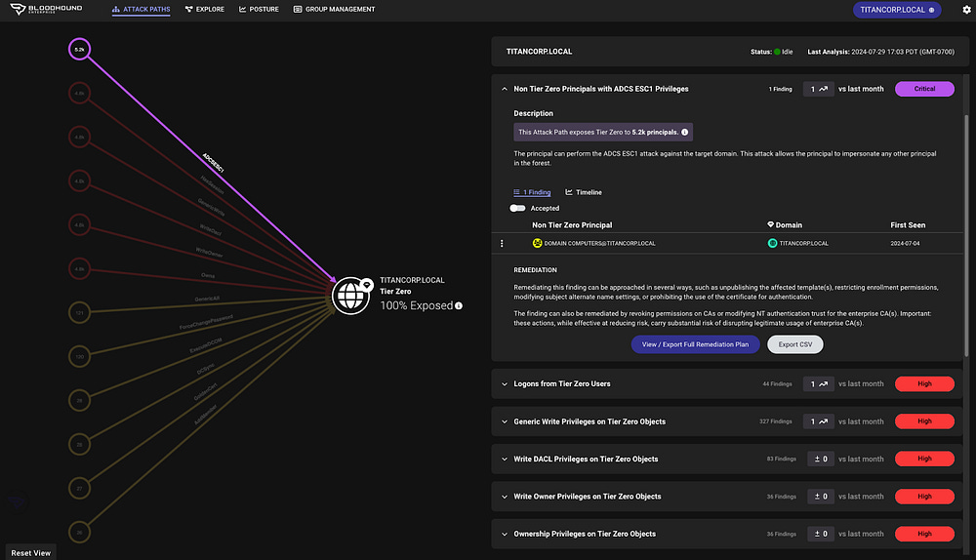Click the ADCS ESC1 trend count badge
This screenshot has width=976, height=560.
[x=819, y=89]
